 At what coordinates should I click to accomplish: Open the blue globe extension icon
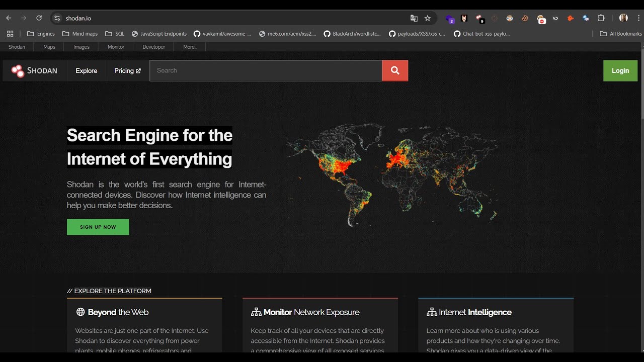tap(586, 18)
